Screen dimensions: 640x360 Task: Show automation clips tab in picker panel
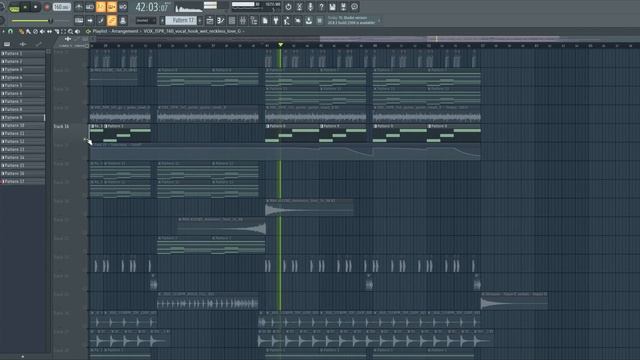(38, 44)
